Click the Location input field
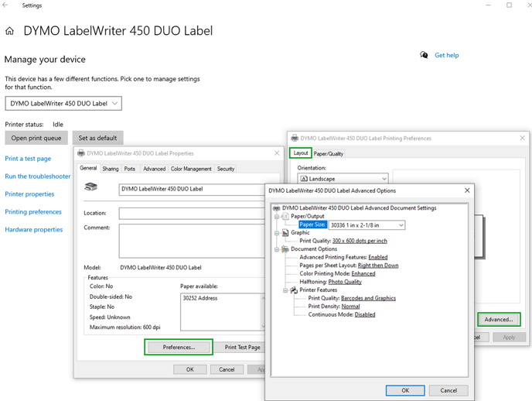 [x=192, y=213]
